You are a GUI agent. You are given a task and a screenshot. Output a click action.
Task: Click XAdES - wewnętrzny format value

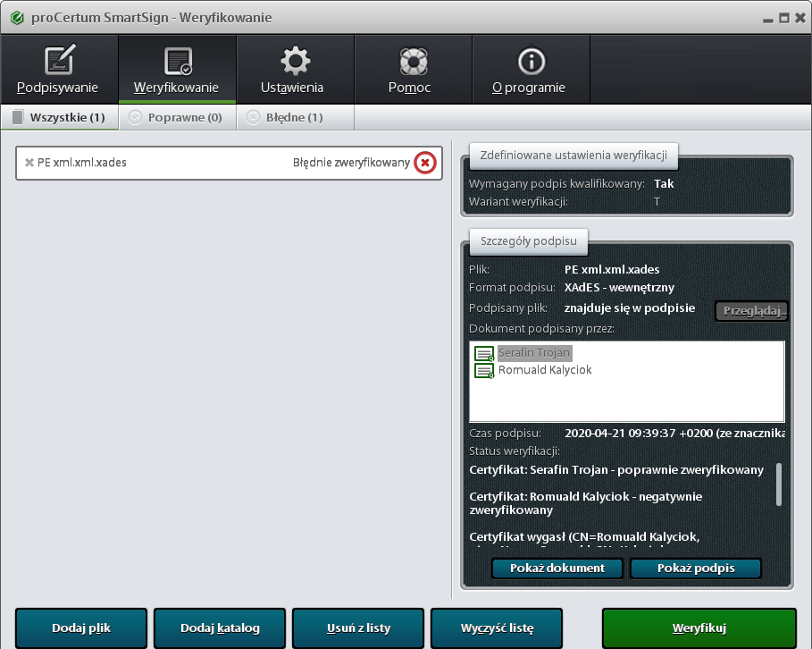[619, 288]
